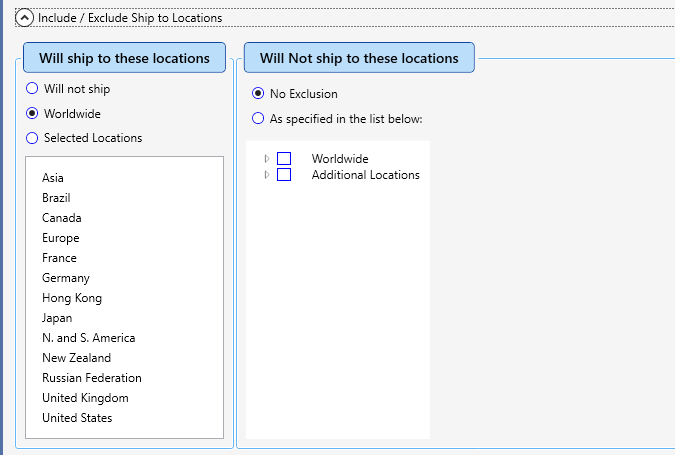The image size is (675, 455).
Task: Pick N. and S. America entry
Action: 89,338
